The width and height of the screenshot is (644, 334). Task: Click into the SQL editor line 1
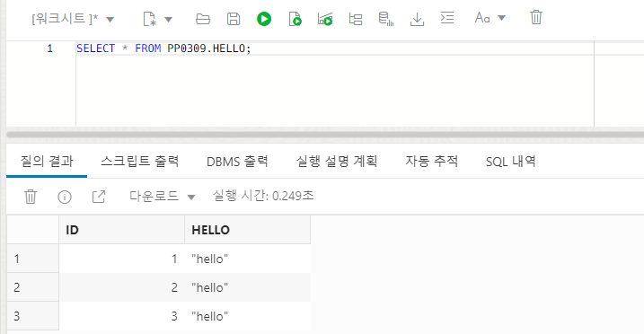[335, 48]
